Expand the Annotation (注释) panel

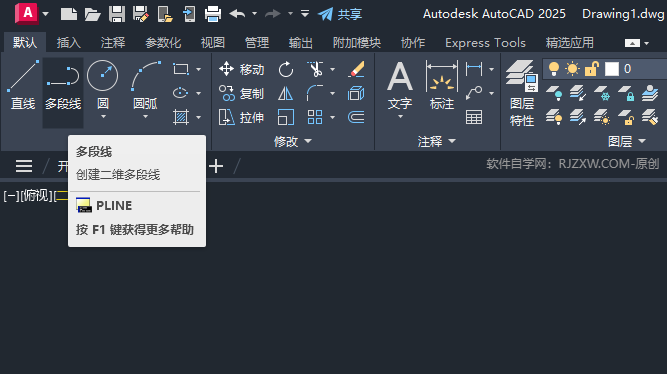coord(436,141)
